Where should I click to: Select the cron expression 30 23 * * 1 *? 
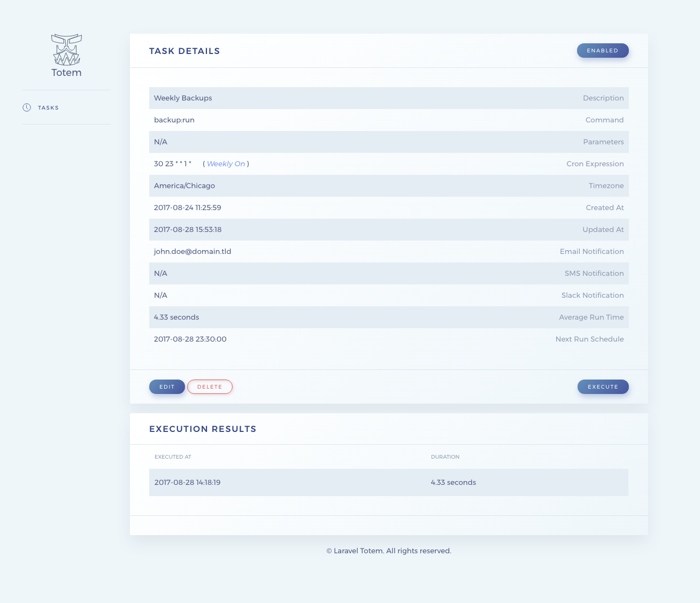(x=173, y=164)
